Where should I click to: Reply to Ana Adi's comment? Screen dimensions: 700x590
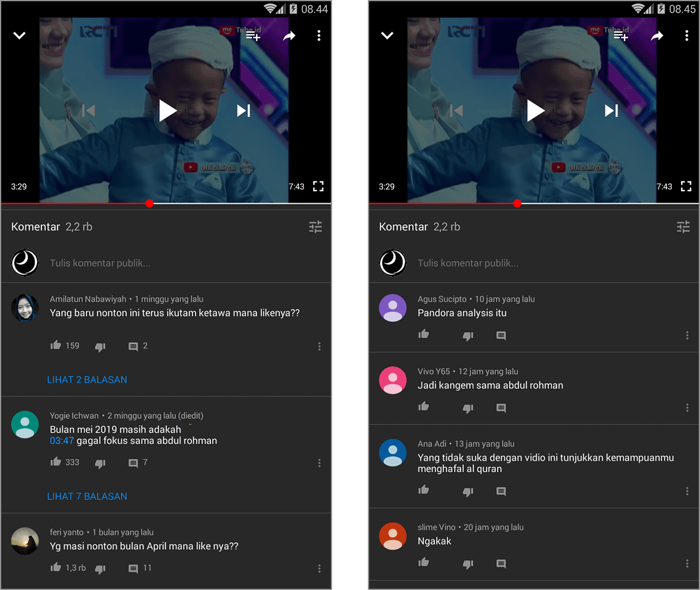pyautogui.click(x=501, y=492)
